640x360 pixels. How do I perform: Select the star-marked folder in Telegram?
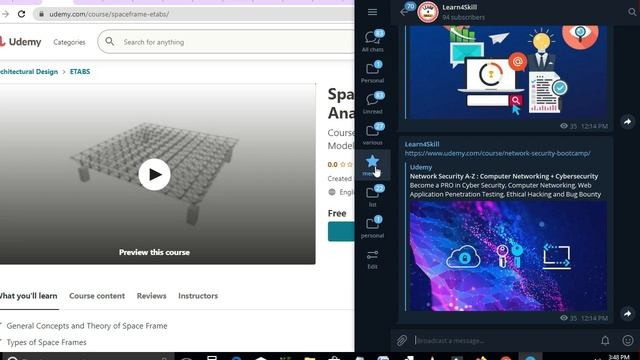372,165
